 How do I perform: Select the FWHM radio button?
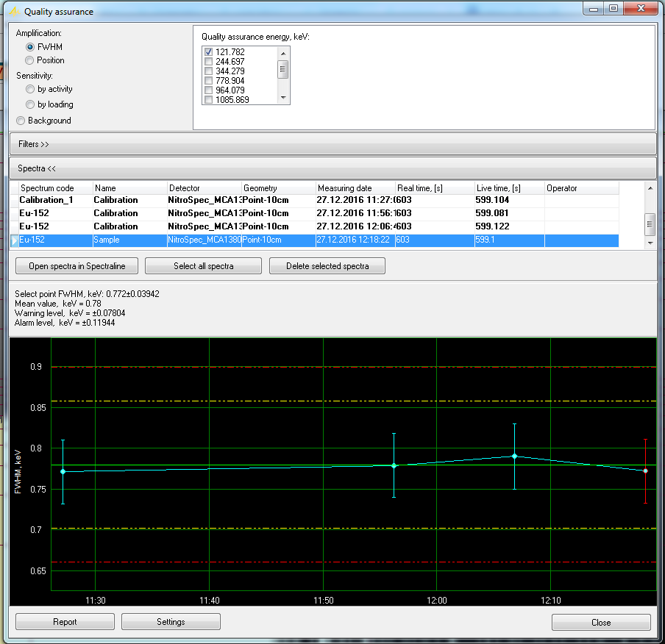[x=30, y=47]
